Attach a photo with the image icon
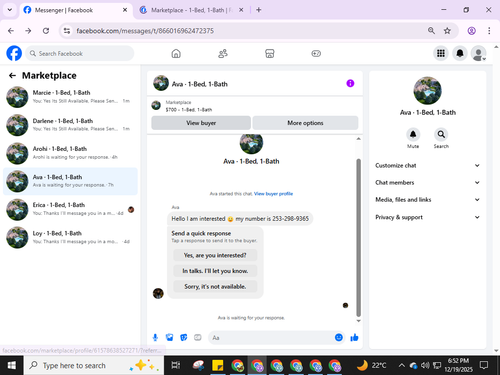 (169, 338)
